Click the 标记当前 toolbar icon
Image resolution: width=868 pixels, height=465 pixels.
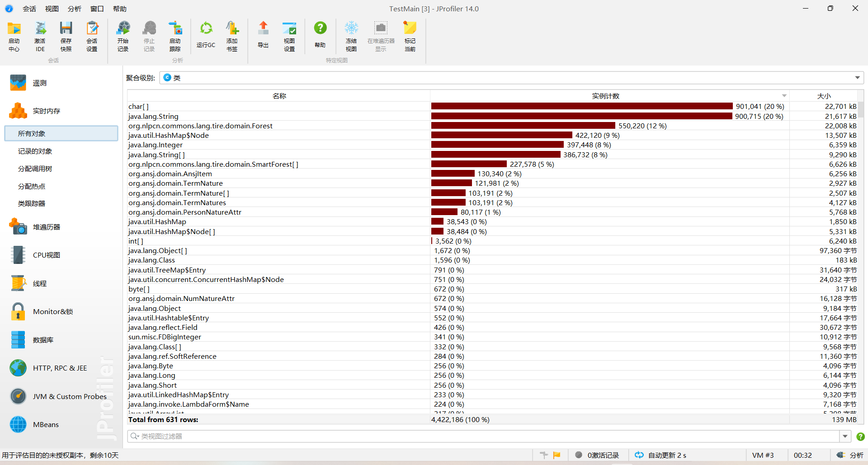[410, 36]
